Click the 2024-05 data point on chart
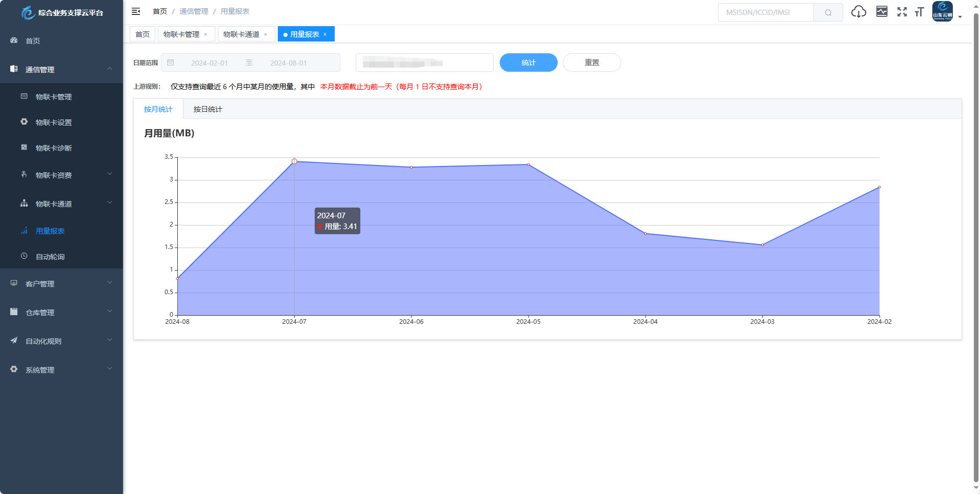The width and height of the screenshot is (980, 494). (528, 164)
